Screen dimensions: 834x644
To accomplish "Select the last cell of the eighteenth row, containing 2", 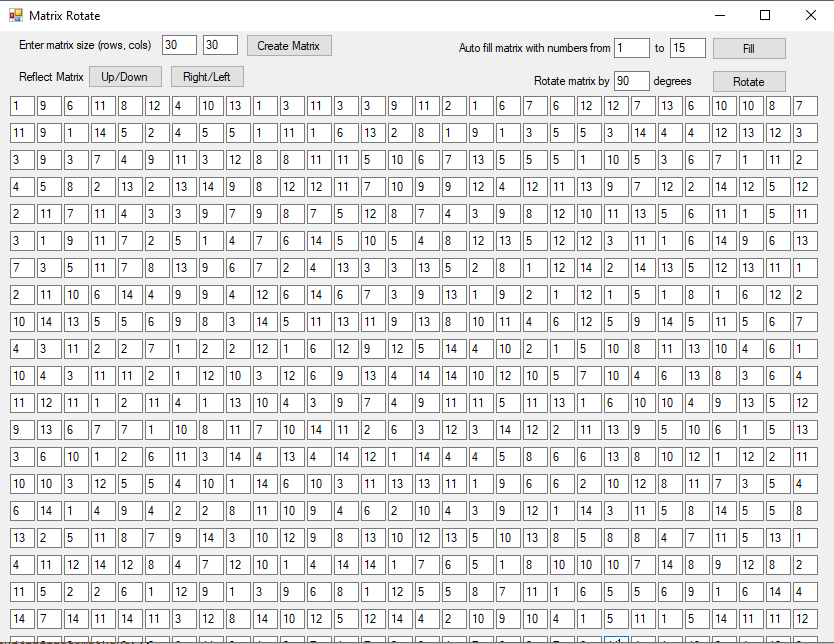I will (x=805, y=565).
